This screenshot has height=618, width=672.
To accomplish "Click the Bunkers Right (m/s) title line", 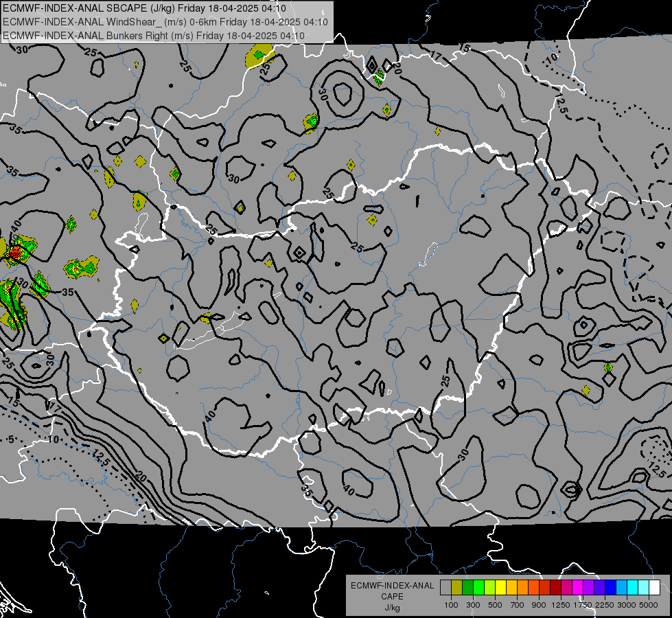I will pyautogui.click(x=154, y=36).
